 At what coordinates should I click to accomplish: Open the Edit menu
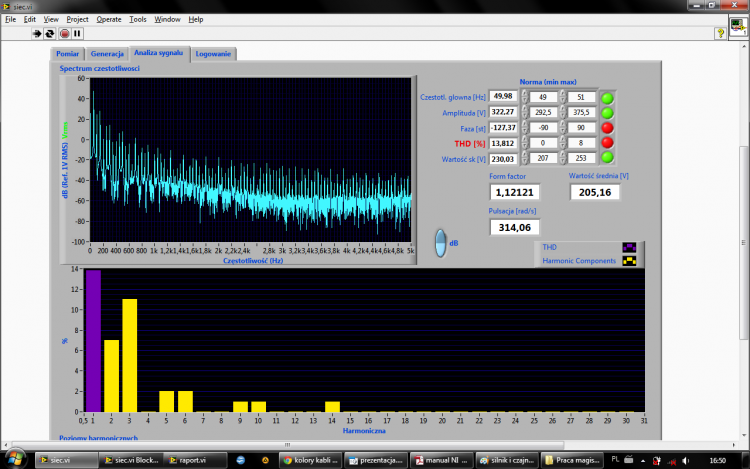click(30, 19)
